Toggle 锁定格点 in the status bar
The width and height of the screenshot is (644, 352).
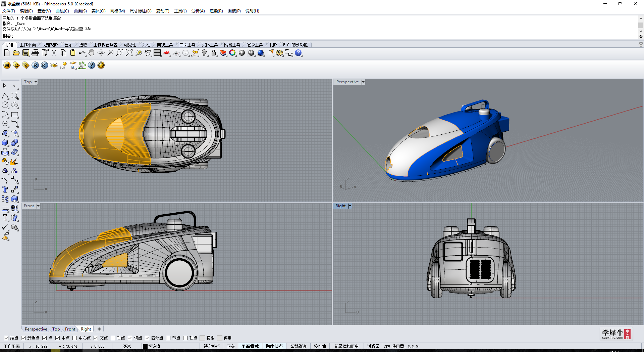tap(212, 346)
